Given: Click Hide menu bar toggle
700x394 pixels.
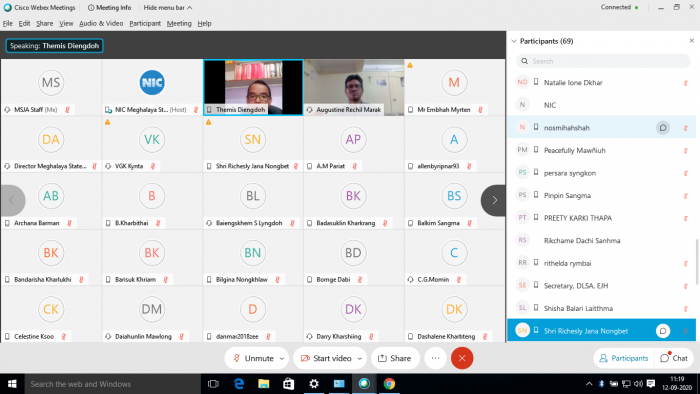Looking at the screenshot, I should [167, 8].
